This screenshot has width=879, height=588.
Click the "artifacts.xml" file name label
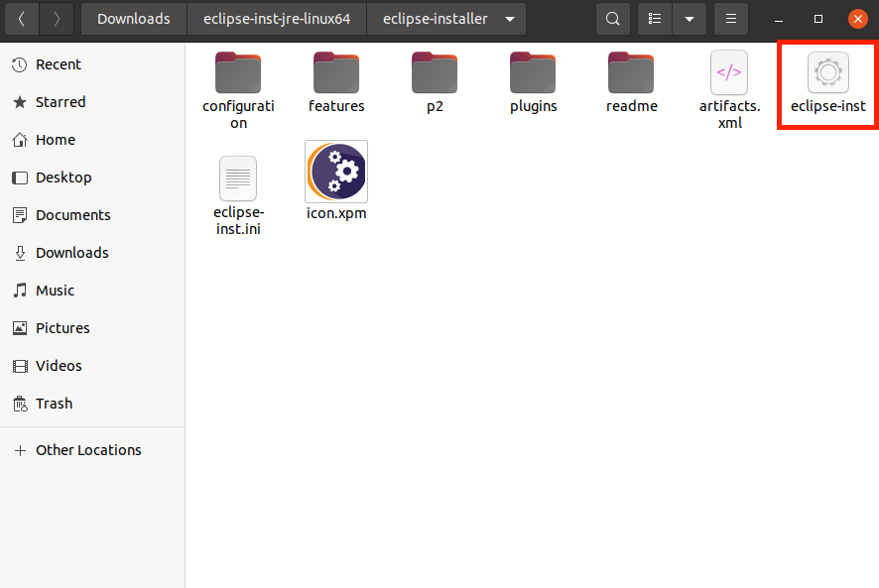(x=730, y=114)
